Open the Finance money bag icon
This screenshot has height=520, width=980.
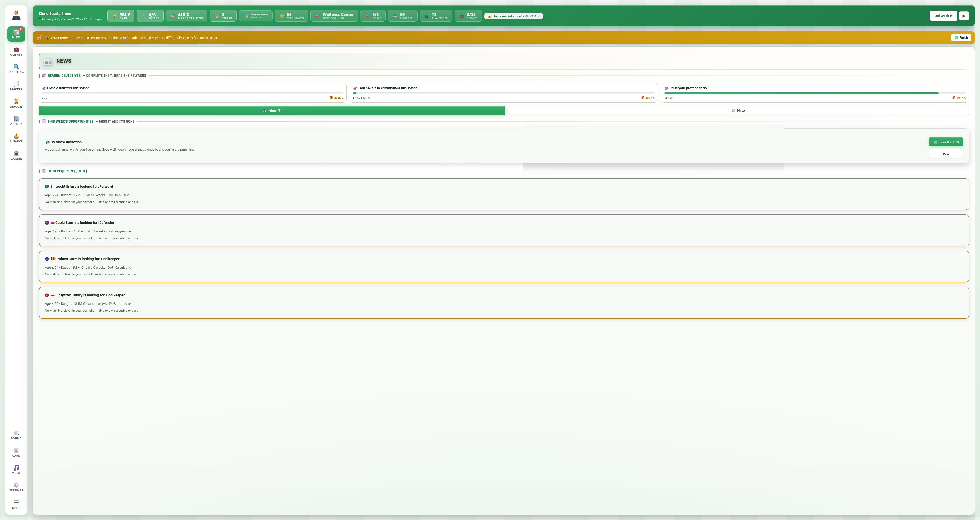tap(16, 138)
